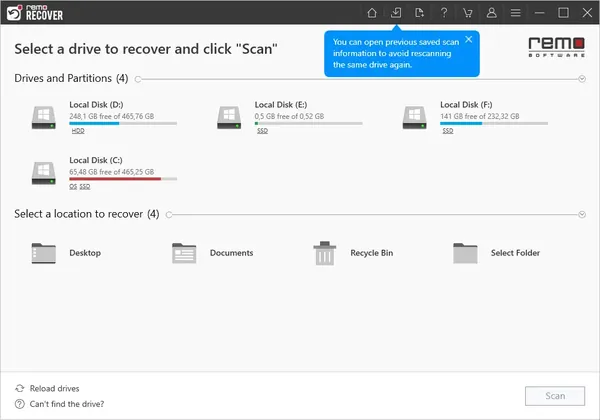The width and height of the screenshot is (600, 420).
Task: Open the help question mark icon
Action: 444,13
